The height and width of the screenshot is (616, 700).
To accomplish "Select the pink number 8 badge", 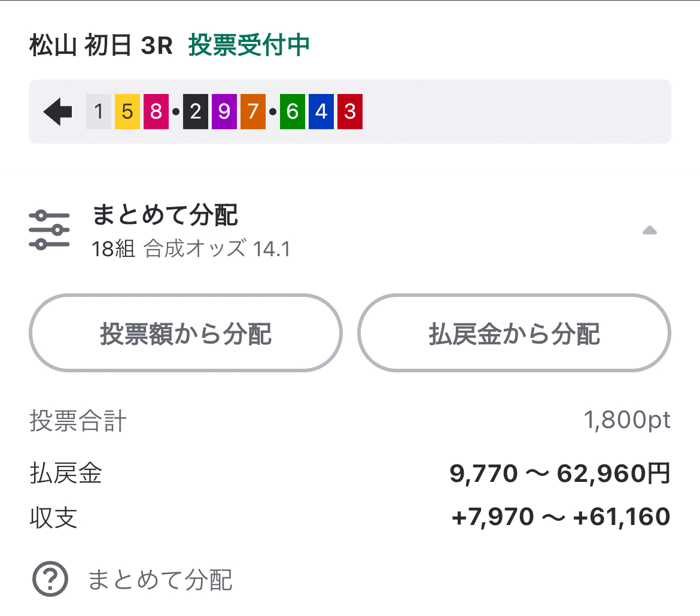I will (x=155, y=111).
